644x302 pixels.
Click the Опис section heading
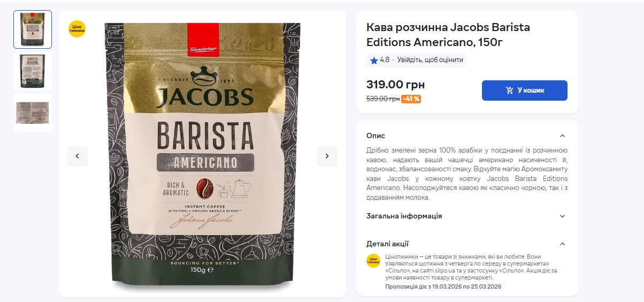(x=375, y=135)
